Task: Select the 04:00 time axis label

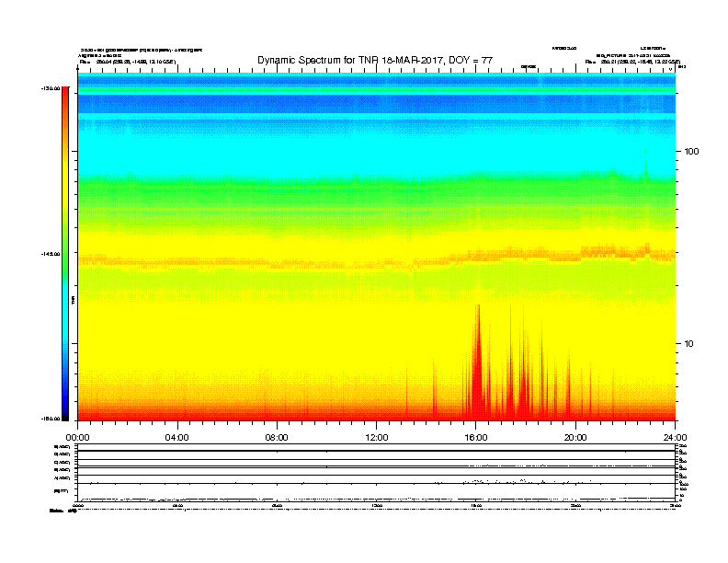Action: point(177,438)
